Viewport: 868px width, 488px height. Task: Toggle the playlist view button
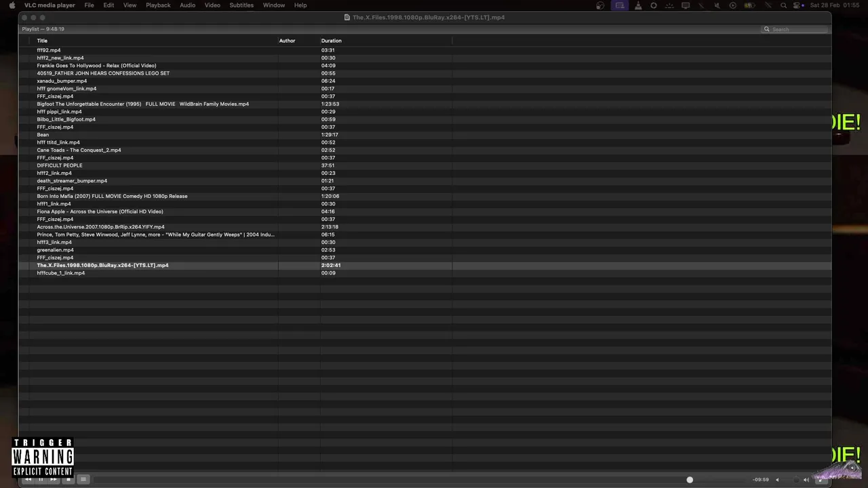tap(83, 479)
